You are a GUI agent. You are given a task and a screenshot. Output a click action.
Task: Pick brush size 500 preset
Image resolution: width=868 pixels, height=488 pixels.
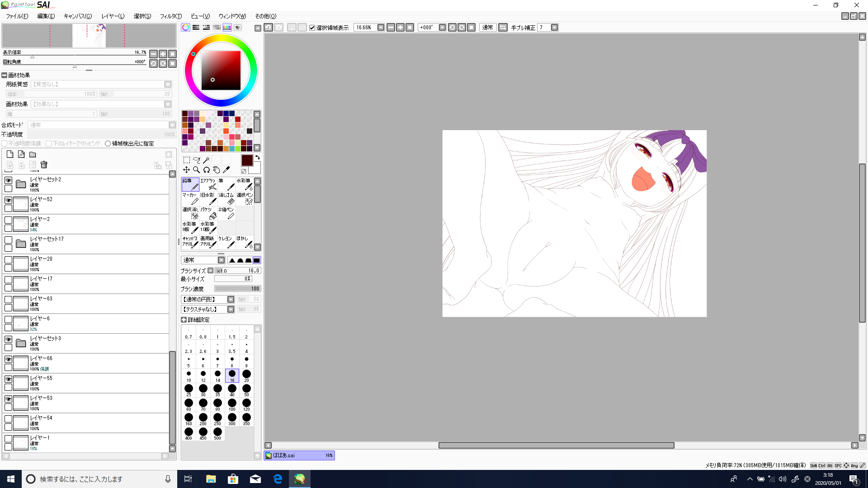[217, 434]
